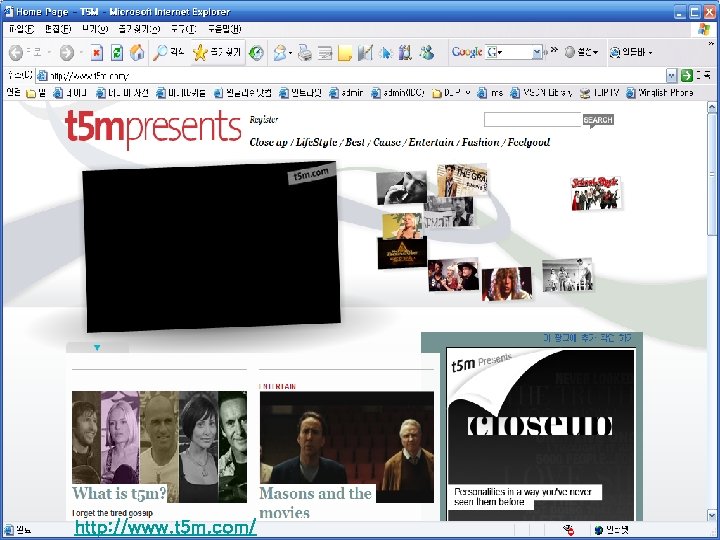Screen dimensions: 720x540
Task: Open the Mail envelope toolbar icon
Action: tap(279, 53)
